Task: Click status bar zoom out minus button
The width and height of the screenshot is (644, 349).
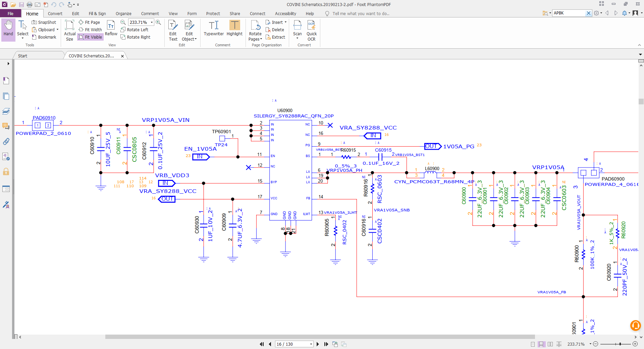Action: [596, 344]
